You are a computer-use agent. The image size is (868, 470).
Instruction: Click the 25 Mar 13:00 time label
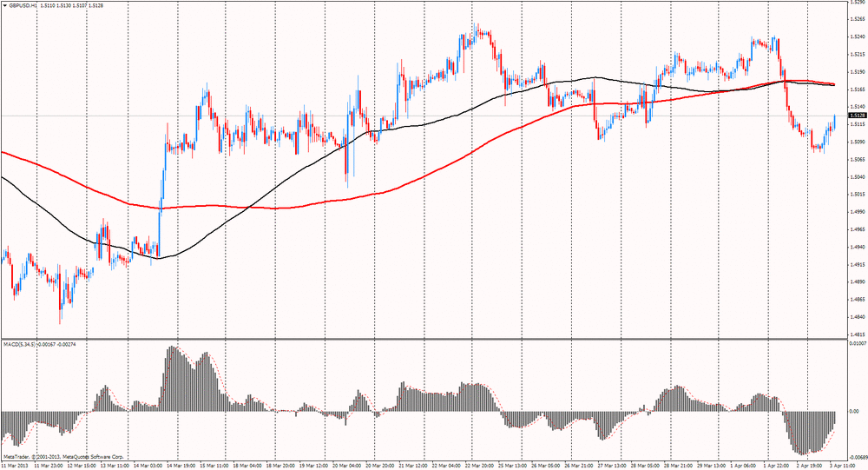click(512, 467)
